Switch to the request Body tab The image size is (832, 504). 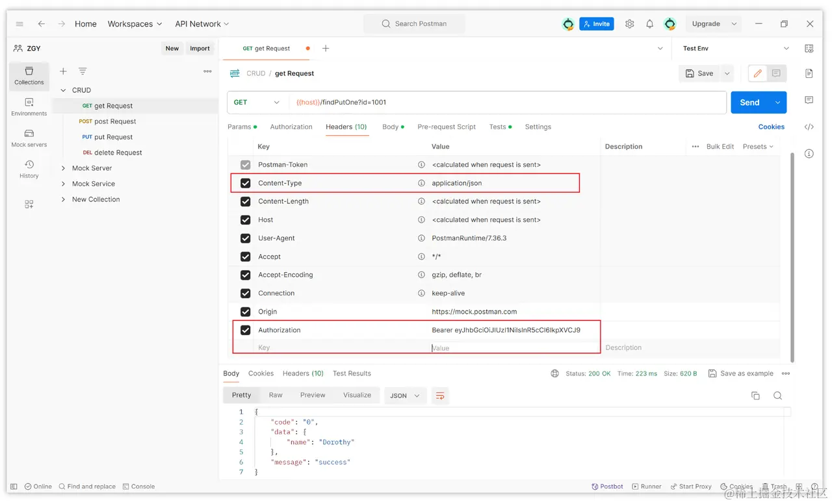click(x=393, y=127)
